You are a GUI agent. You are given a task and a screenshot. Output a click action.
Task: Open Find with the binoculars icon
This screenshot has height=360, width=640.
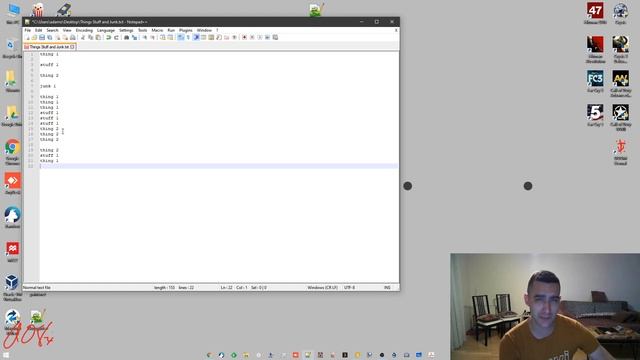127,37
